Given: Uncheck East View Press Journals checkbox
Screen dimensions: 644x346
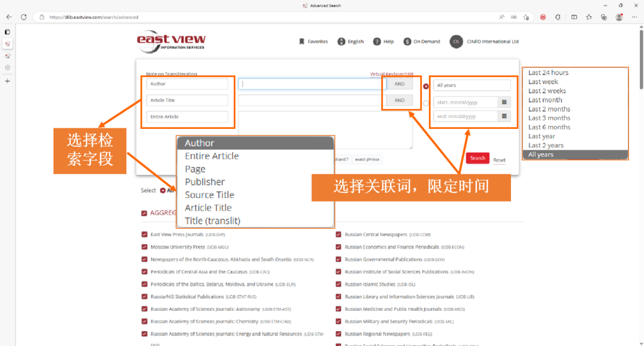Looking at the screenshot, I should [144, 234].
